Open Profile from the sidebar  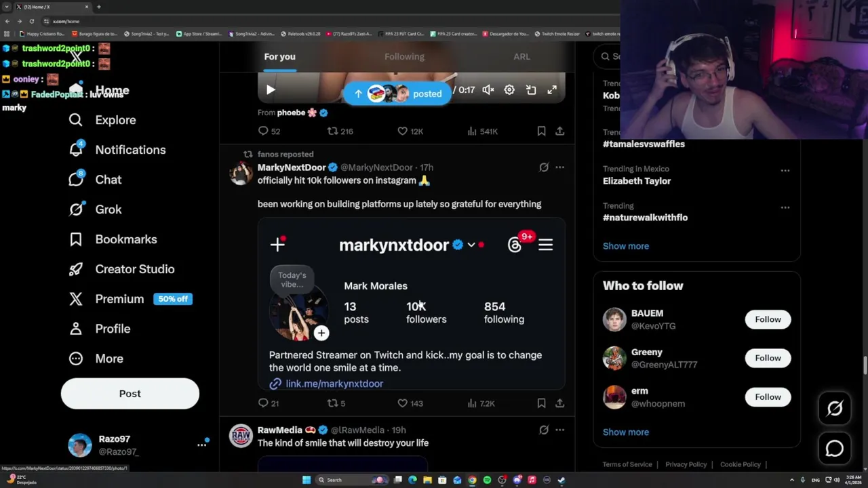click(99, 329)
